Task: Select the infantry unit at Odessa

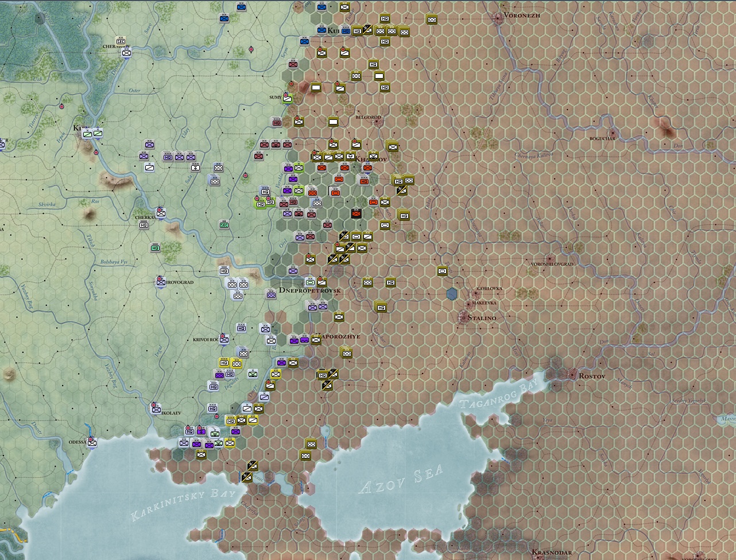Action: tap(92, 442)
